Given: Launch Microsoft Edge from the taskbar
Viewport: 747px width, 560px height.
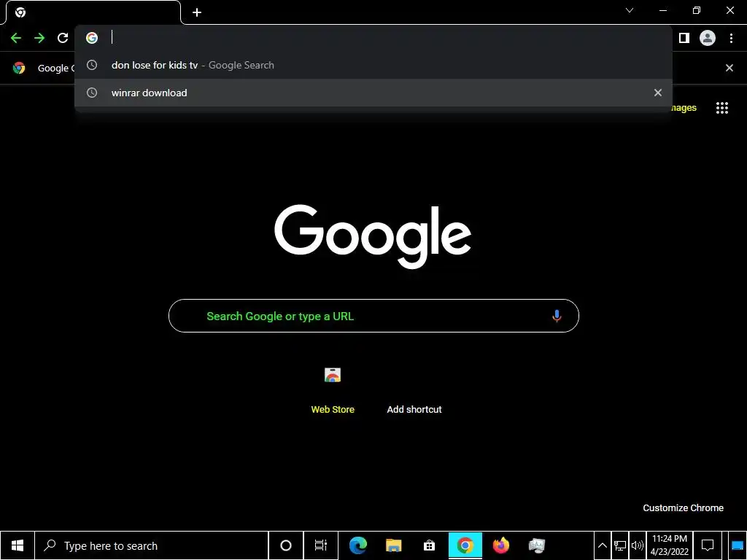Looking at the screenshot, I should [x=357, y=545].
